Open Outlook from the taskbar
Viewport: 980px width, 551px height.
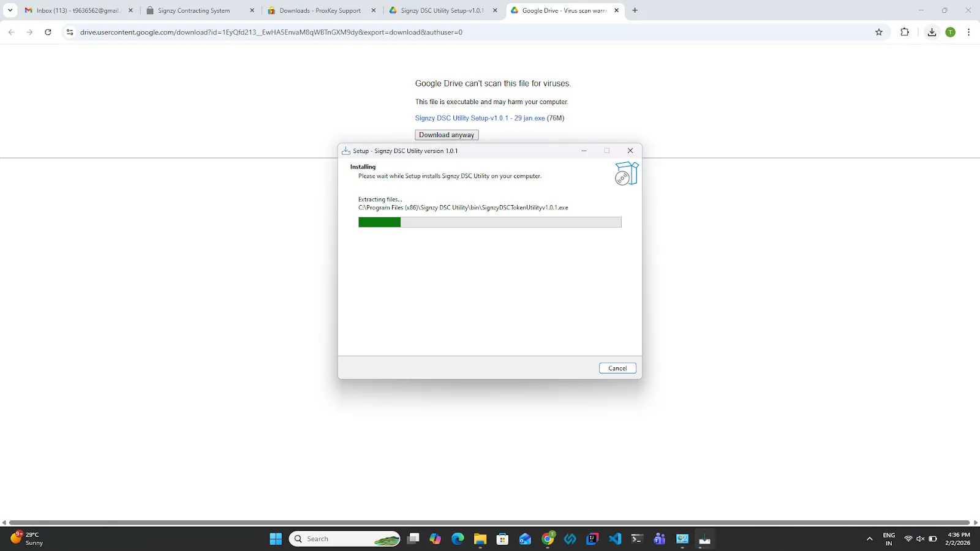tap(525, 539)
